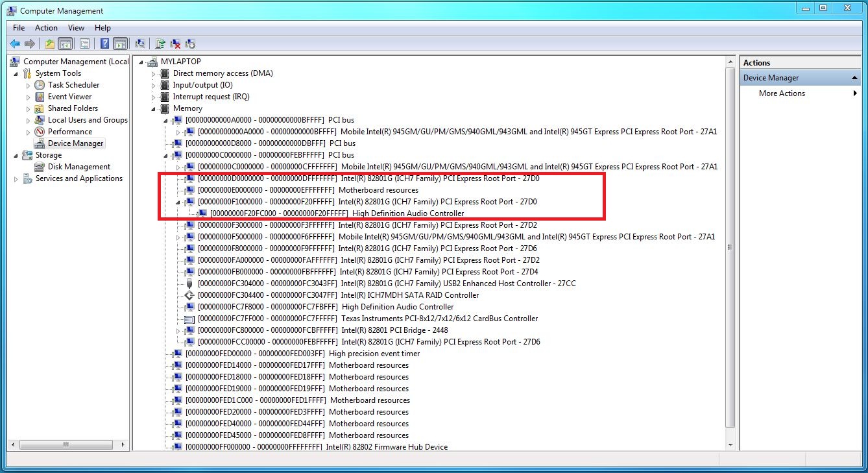Viewport: 868px width, 473px height.
Task: Collapse the MYLAPTOP root node
Action: 141,62
